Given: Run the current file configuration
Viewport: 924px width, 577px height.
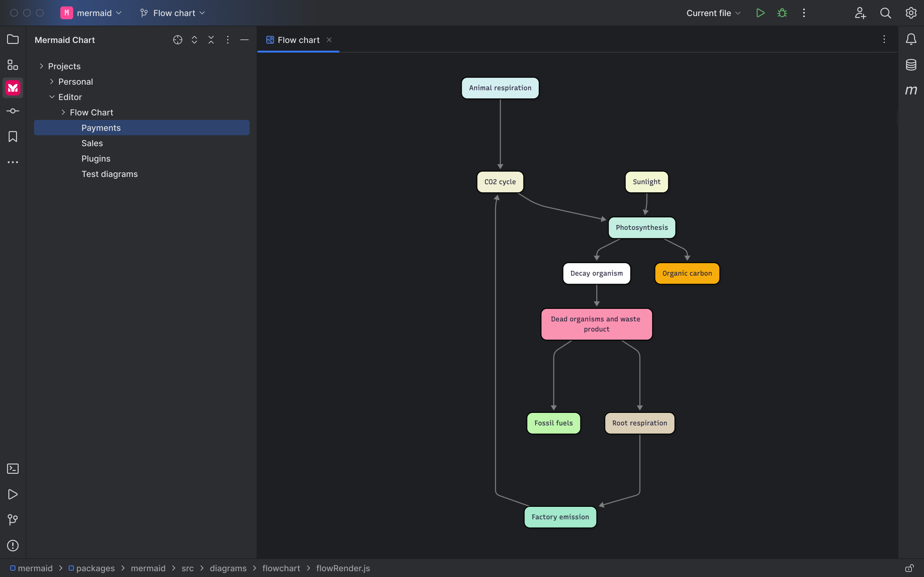Looking at the screenshot, I should (x=760, y=13).
